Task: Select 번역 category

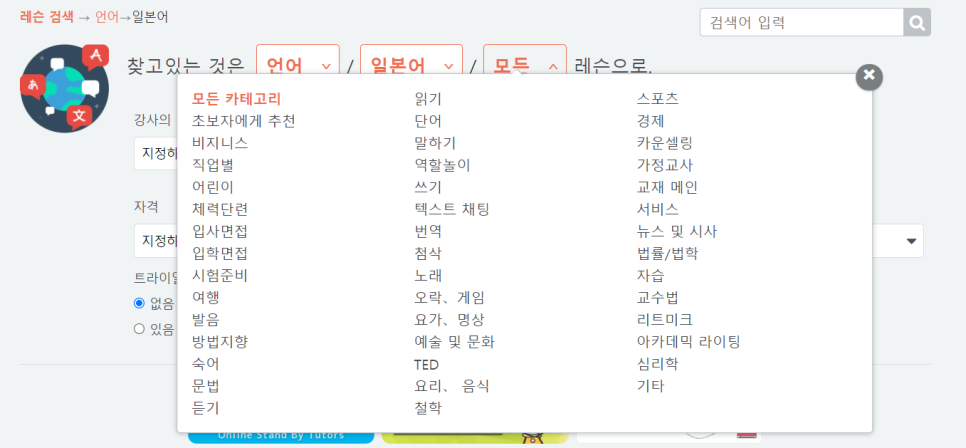Action: click(428, 232)
